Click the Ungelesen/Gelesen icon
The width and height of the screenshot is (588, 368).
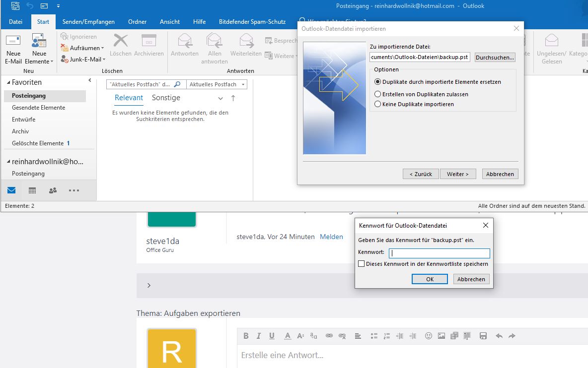(x=552, y=40)
